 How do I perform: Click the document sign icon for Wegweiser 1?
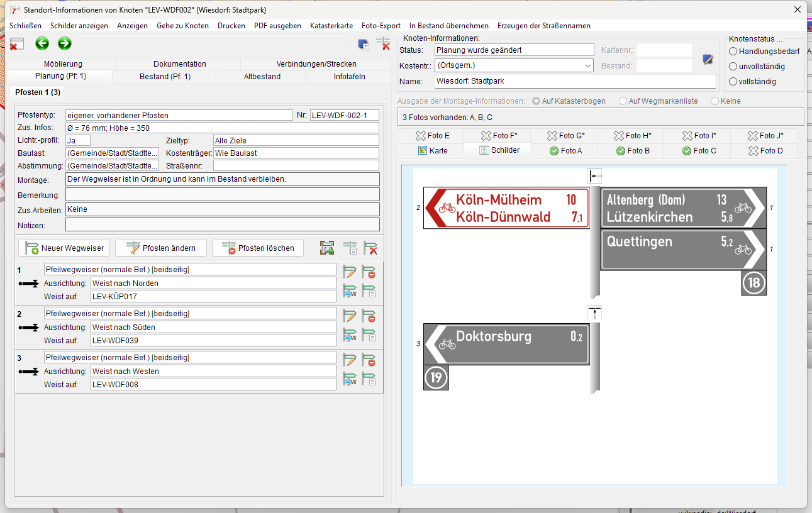pyautogui.click(x=369, y=291)
